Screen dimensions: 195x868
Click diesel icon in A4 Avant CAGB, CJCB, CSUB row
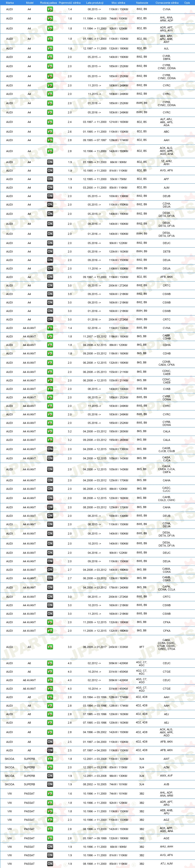click(50, 449)
